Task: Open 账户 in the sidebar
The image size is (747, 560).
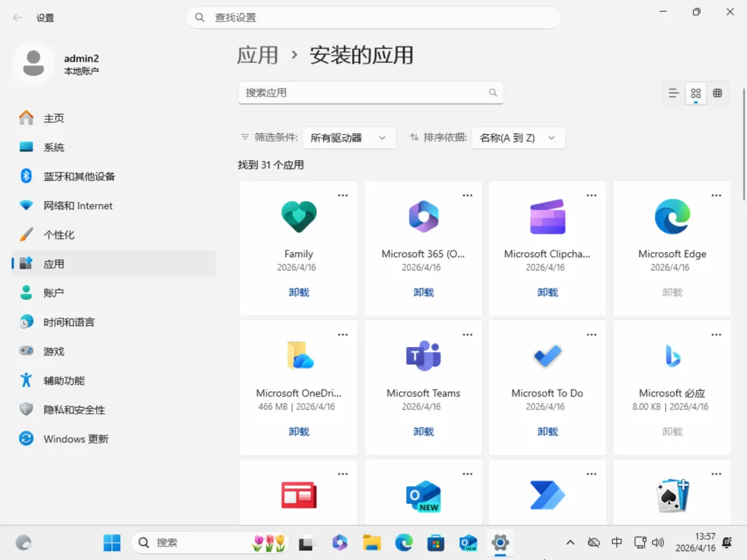Action: pos(114,293)
